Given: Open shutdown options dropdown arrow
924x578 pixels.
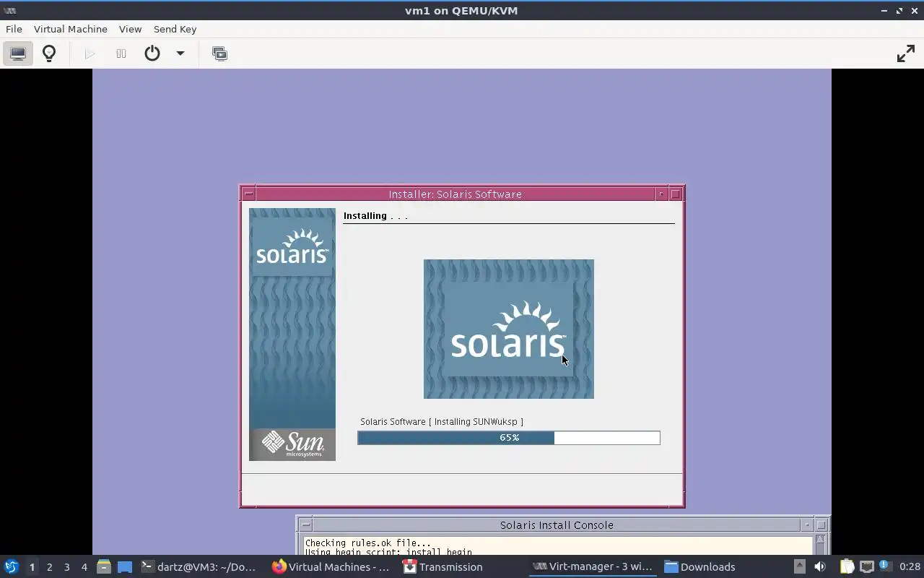Looking at the screenshot, I should click(180, 53).
